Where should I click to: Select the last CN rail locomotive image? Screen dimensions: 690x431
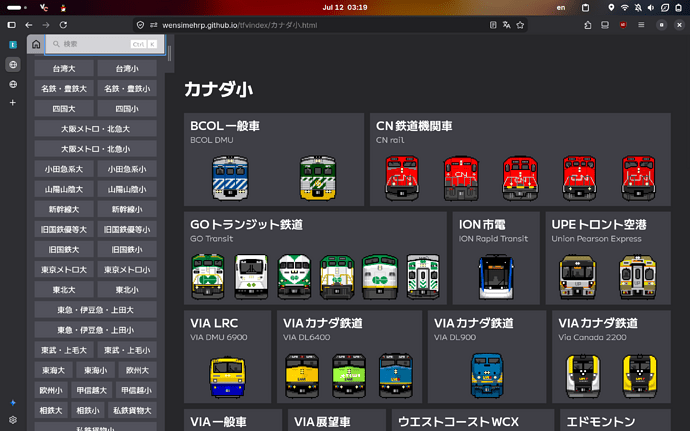[639, 178]
